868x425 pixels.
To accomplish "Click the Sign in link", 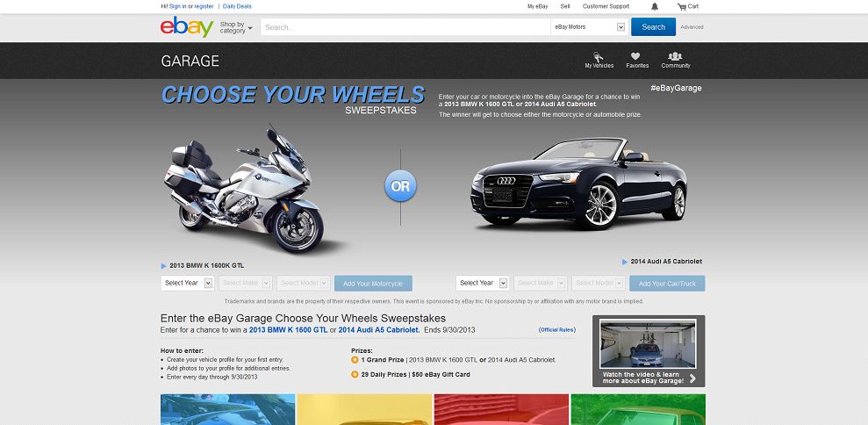I will pos(177,7).
